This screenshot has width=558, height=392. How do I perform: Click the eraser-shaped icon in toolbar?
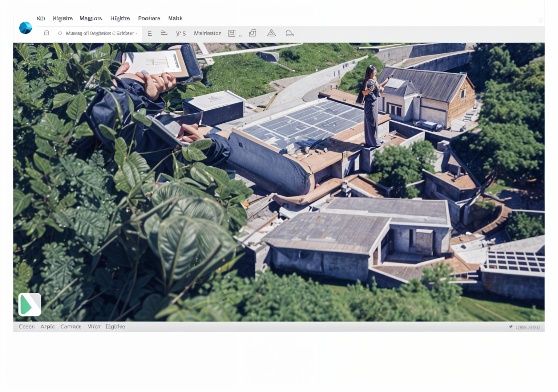pyautogui.click(x=290, y=33)
